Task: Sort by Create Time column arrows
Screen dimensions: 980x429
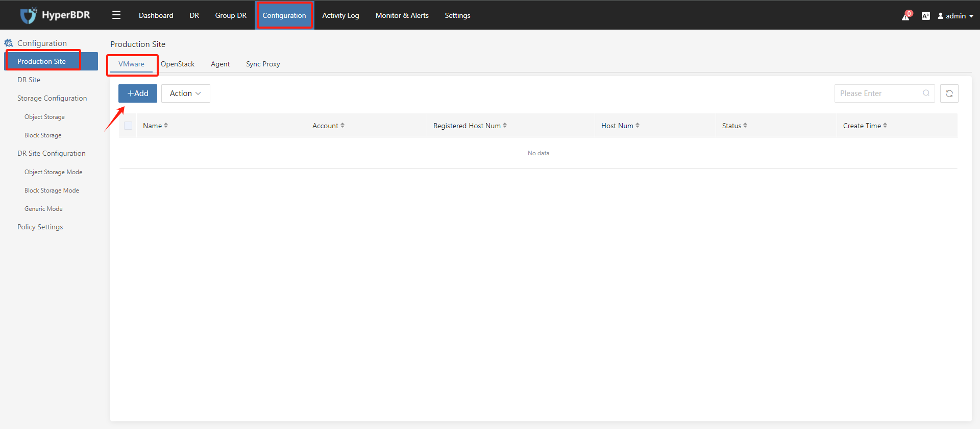Action: coord(885,125)
